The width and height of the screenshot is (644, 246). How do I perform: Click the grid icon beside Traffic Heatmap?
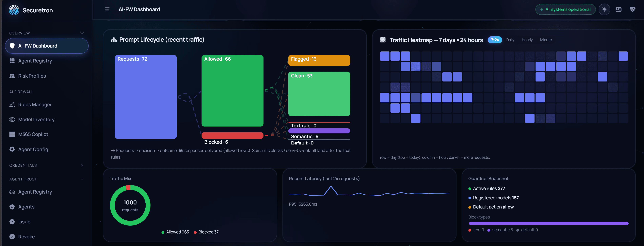(383, 40)
